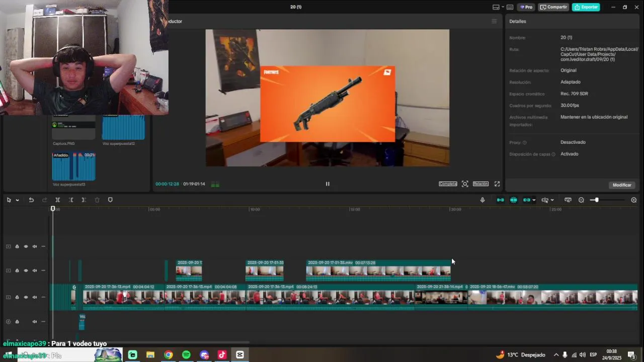Select the 21-38-14.mp4 clip on main track
644x362 pixels.
click(441, 297)
